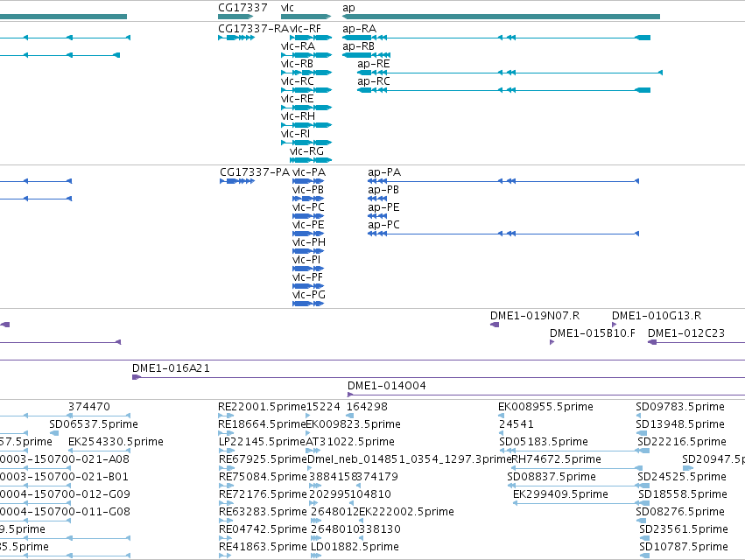Click the DME1-015B10.F clone label
Viewport: 745px width, 560px height.
[593, 333]
